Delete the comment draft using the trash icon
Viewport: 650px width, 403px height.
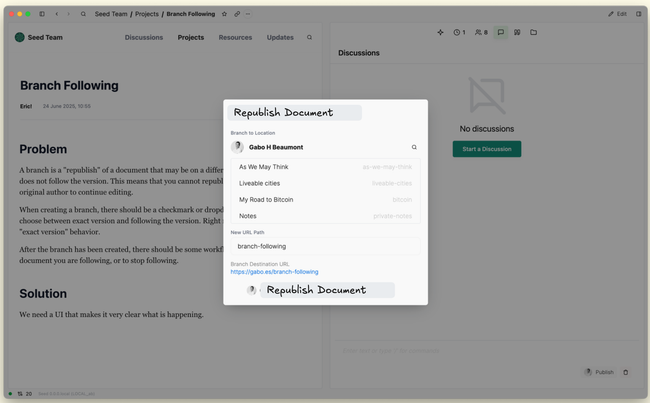626,372
